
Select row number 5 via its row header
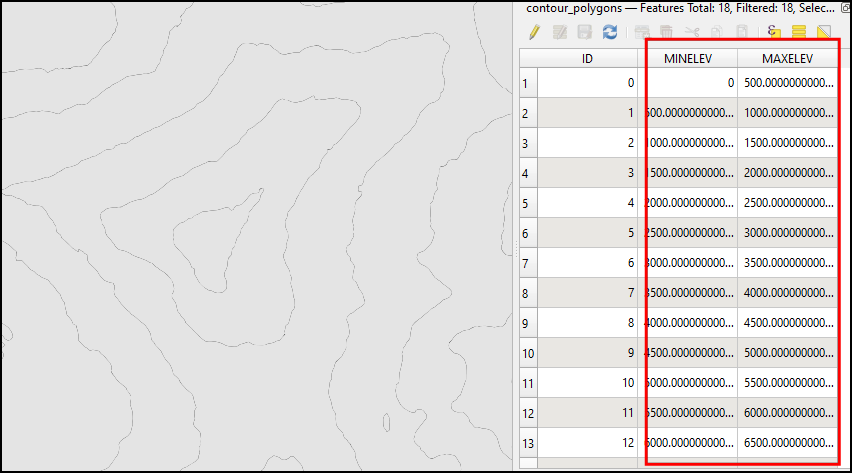528,203
